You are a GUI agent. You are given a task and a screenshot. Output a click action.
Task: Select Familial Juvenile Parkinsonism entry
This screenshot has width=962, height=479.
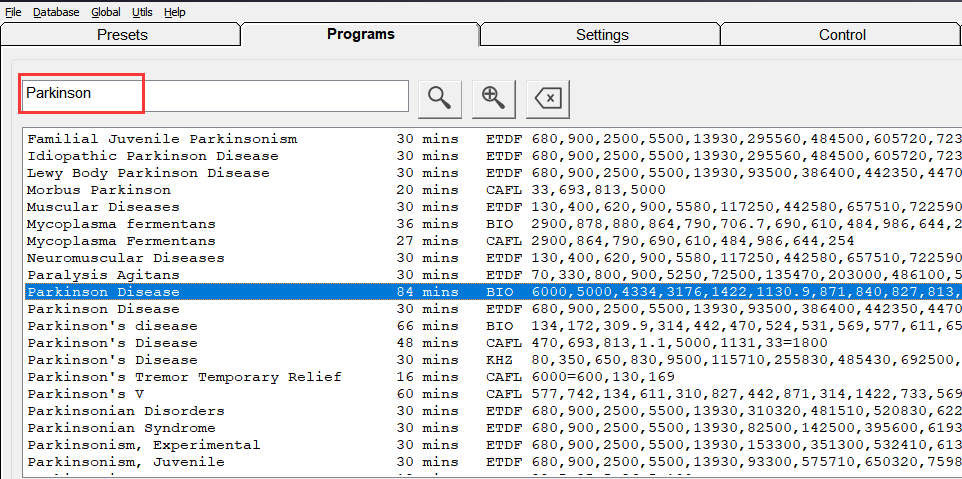point(162,139)
